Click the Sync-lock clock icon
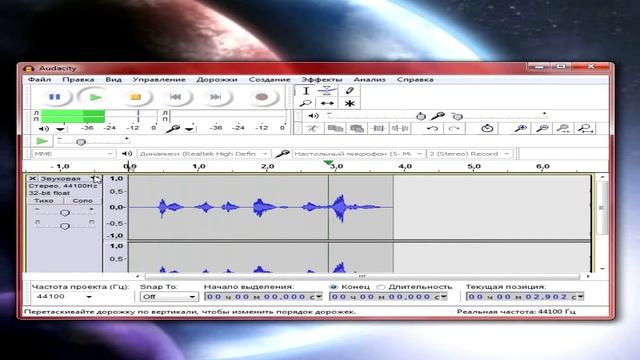The image size is (640, 360). click(487, 129)
